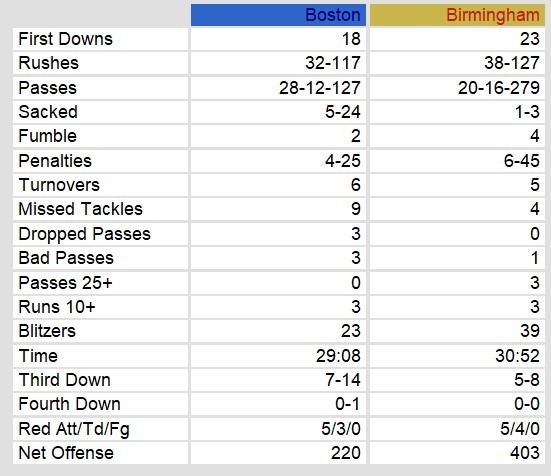Select the Sacked row label
Viewport: 551px width, 476px height.
[48, 112]
